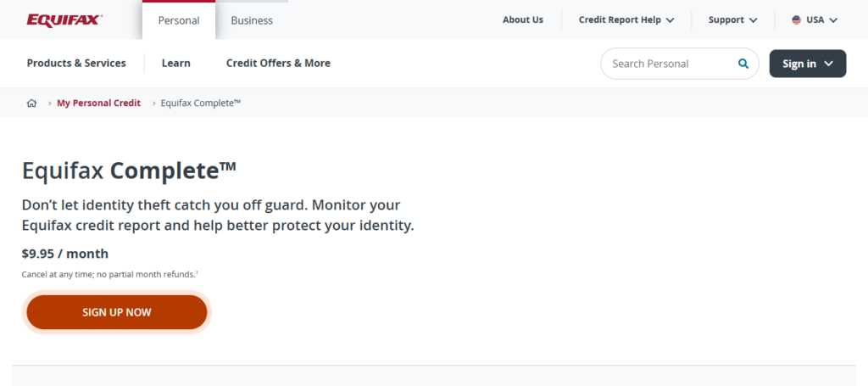The width and height of the screenshot is (868, 386).
Task: Click the Equifax logo
Action: (64, 20)
